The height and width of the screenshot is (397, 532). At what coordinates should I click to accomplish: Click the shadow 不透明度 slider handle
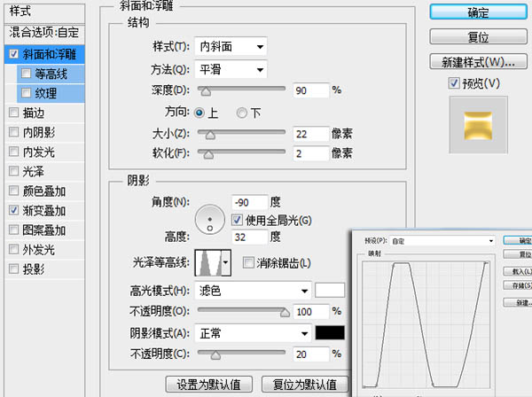click(x=215, y=355)
